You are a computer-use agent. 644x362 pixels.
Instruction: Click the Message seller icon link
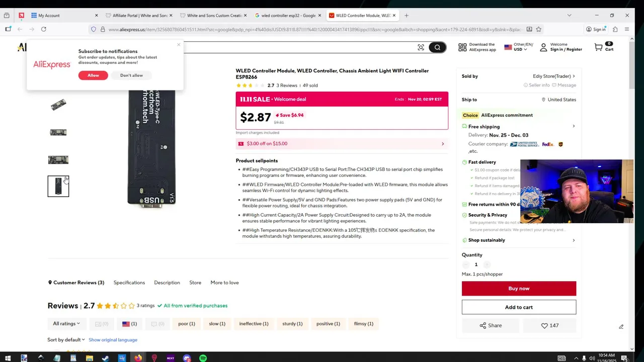(x=563, y=85)
